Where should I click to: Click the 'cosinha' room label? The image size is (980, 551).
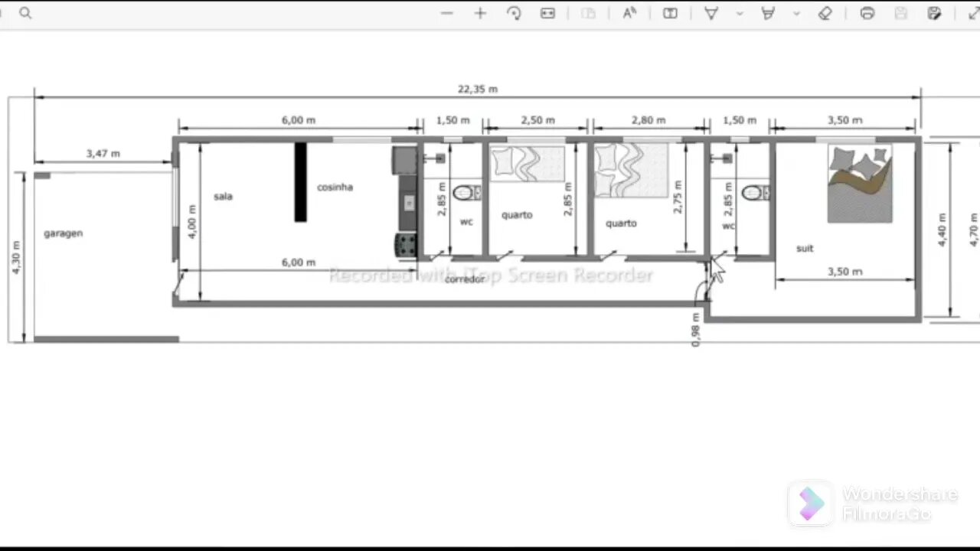click(x=335, y=187)
